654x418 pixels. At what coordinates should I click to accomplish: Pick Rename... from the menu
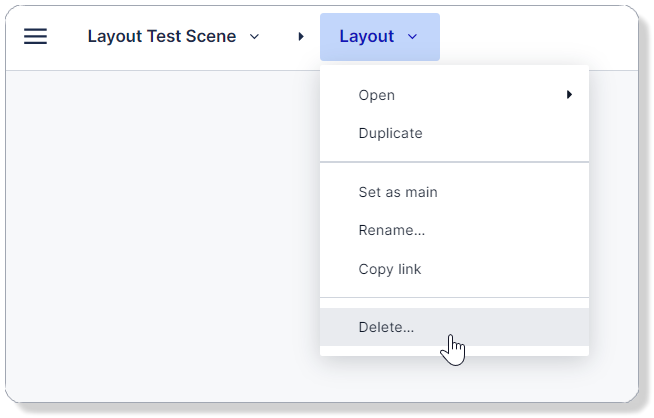391,230
